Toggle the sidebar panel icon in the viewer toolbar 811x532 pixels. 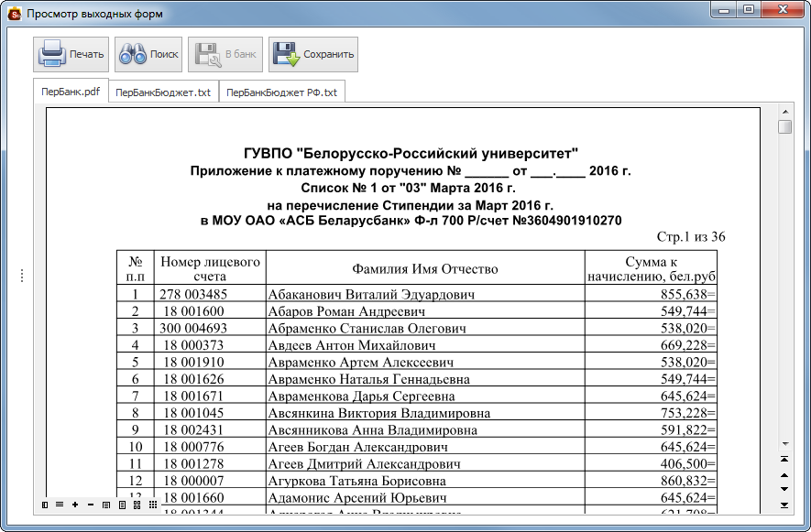tap(45, 505)
